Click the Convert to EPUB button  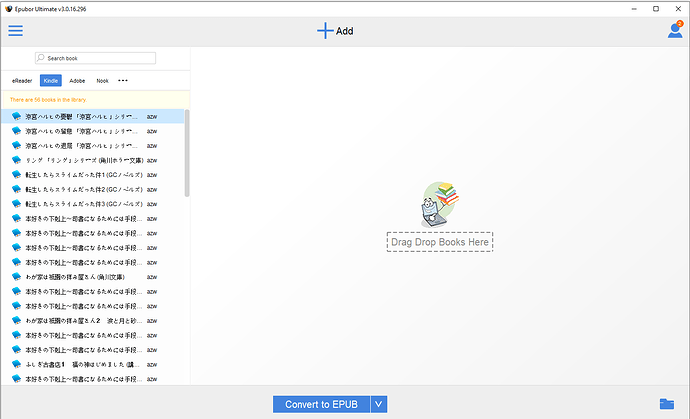click(321, 404)
